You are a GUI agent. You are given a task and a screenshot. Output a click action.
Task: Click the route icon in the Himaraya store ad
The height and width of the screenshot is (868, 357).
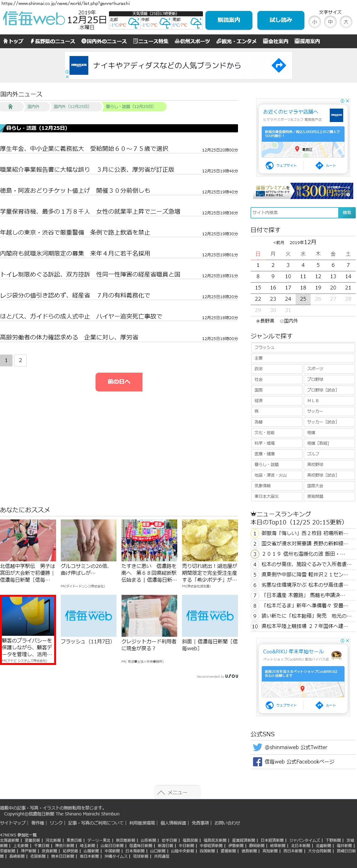click(x=319, y=166)
